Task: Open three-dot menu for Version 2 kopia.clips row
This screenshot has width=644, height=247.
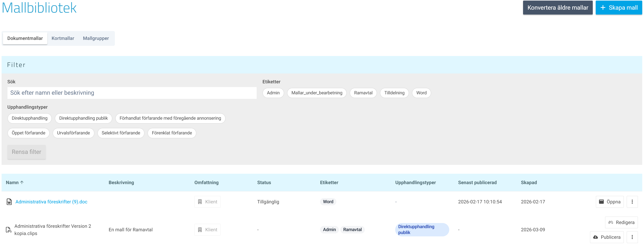Action: [632, 237]
